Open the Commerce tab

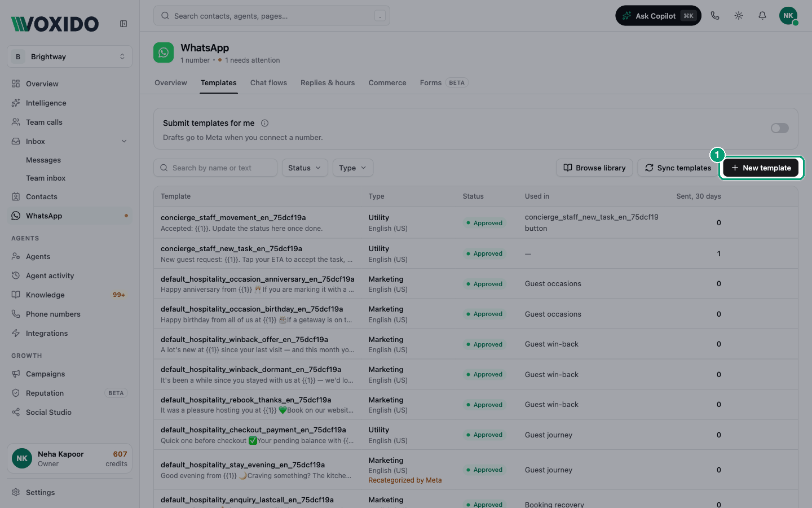(x=387, y=82)
